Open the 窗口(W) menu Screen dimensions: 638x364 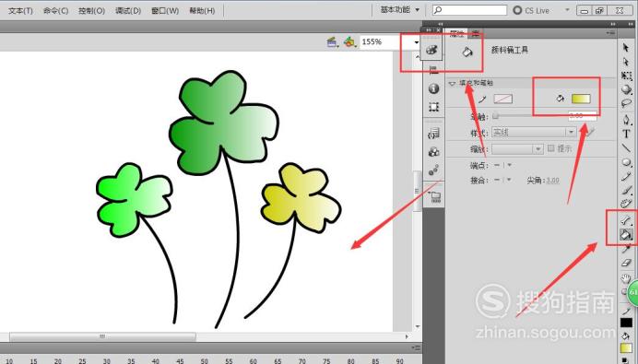pyautogui.click(x=165, y=10)
